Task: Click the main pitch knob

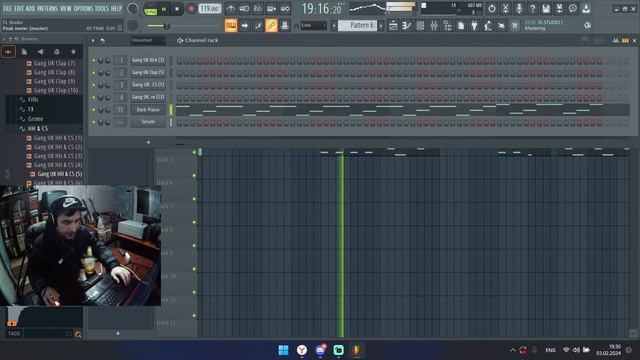Action: point(133,25)
